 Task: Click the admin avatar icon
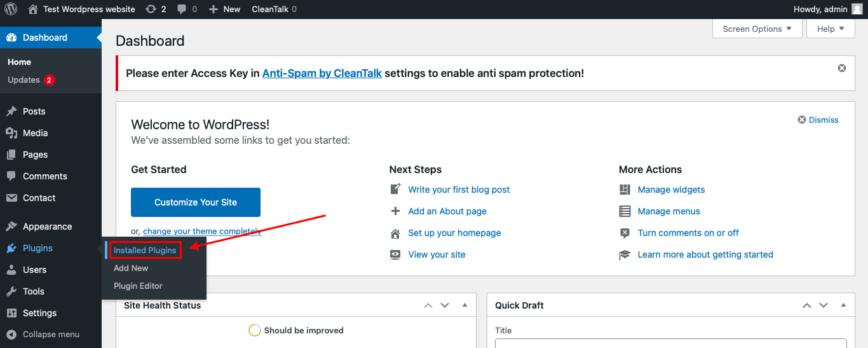[x=857, y=9]
